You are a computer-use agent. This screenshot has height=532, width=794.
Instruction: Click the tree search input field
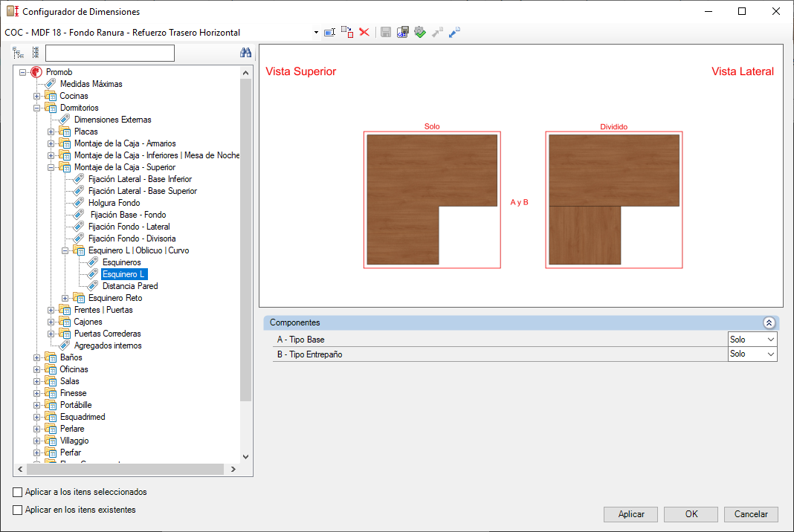110,53
